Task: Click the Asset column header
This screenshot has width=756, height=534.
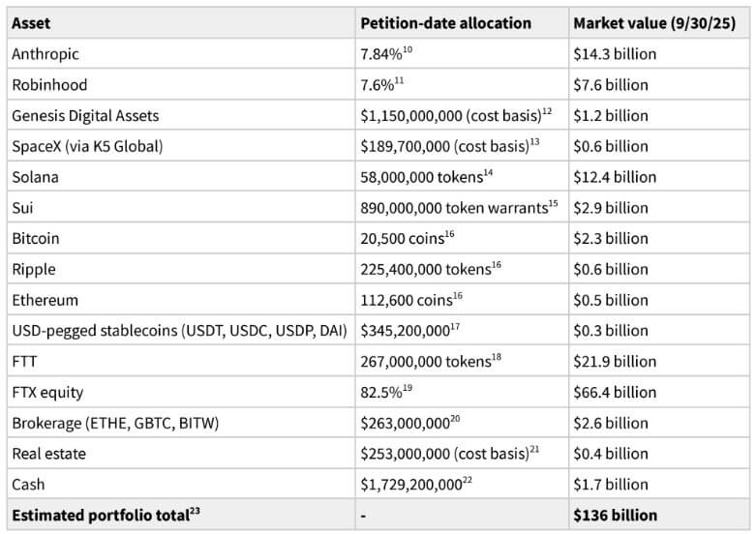Action: click(x=31, y=22)
